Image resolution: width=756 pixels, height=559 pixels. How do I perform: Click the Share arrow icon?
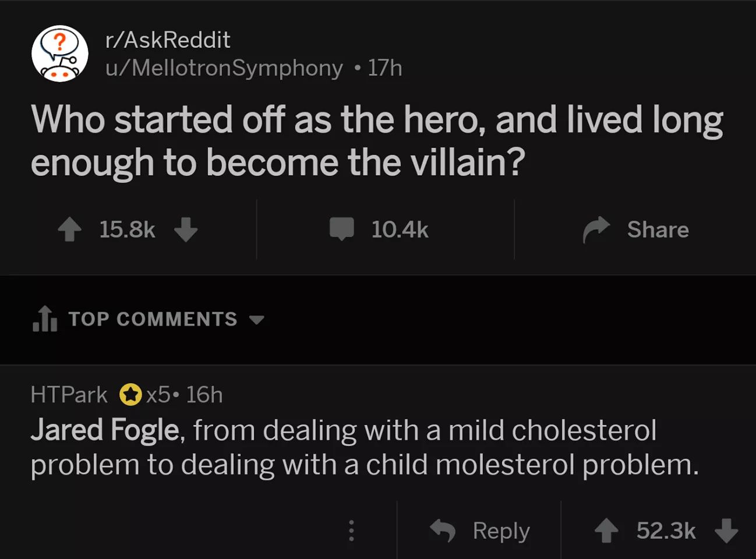(596, 229)
